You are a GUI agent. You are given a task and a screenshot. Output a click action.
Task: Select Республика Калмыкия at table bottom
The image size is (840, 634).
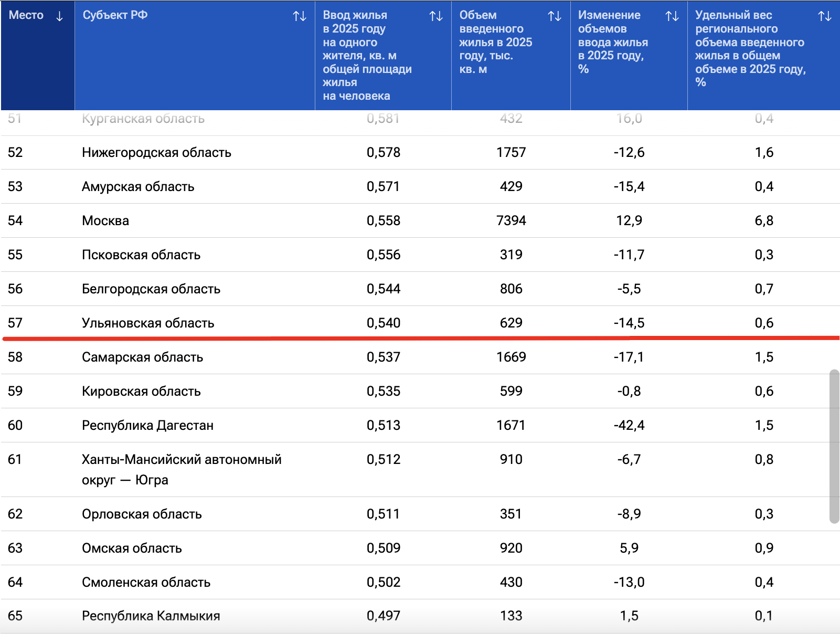(151, 616)
